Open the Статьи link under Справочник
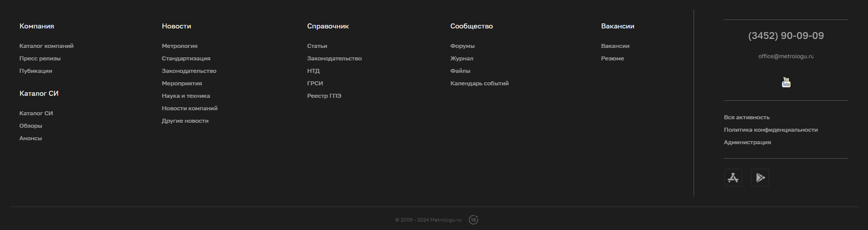Image resolution: width=868 pixels, height=230 pixels. pos(317,46)
